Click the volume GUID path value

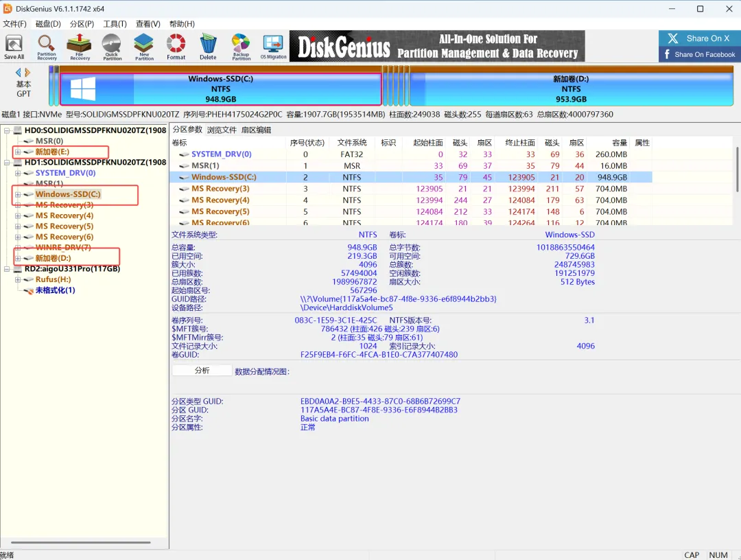(x=399, y=299)
